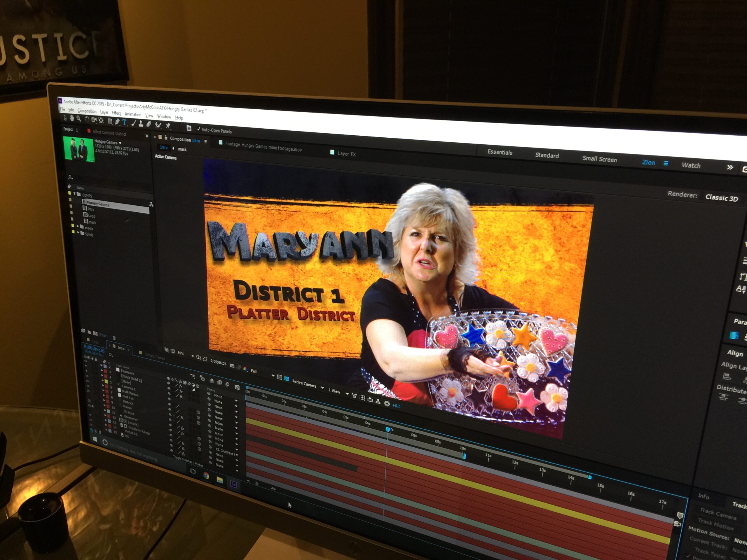Select the Roto Brush tool
Viewport: 747px width, 560px height.
coord(158,125)
